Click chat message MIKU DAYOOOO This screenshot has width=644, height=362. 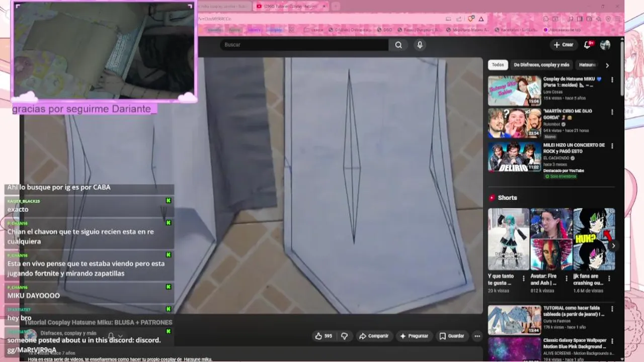pos(34,295)
